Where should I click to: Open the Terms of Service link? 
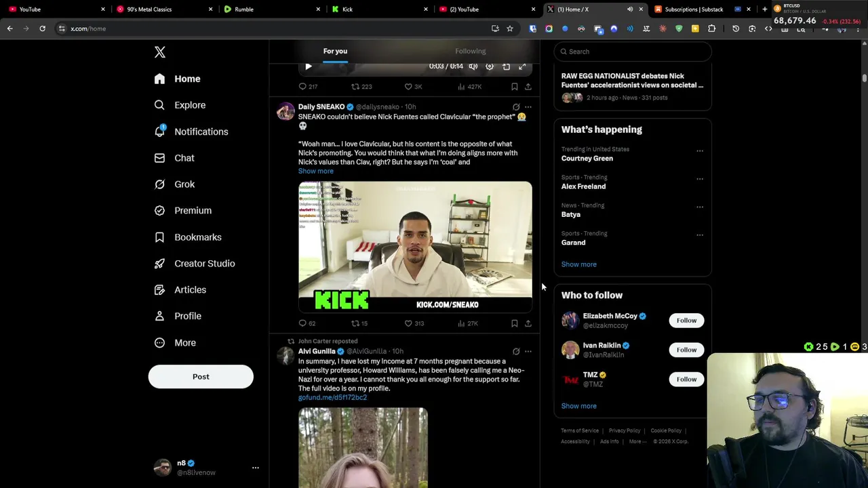tap(580, 430)
